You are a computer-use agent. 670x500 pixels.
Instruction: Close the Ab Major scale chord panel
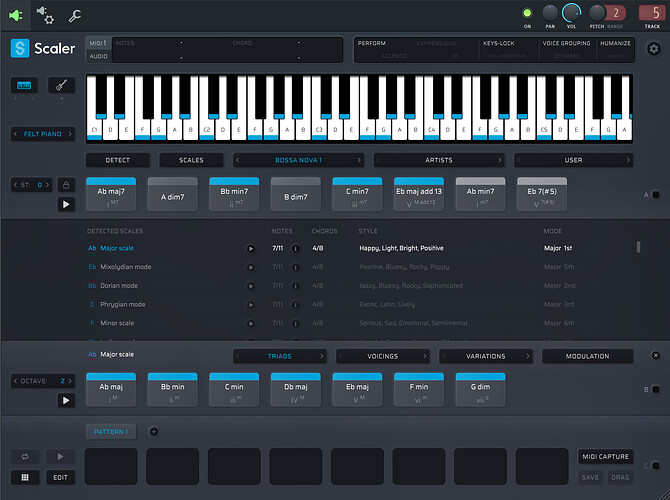[x=655, y=356]
